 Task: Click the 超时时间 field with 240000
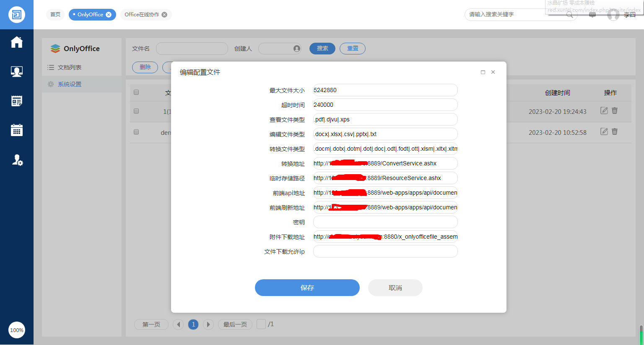(x=385, y=105)
